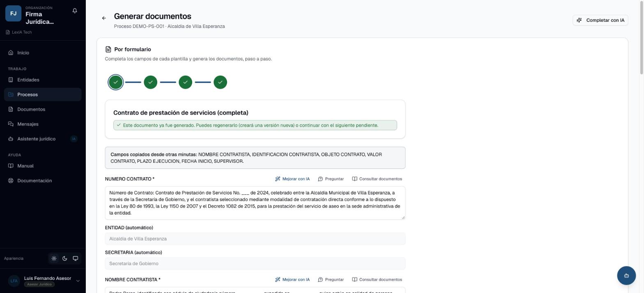This screenshot has width=644, height=293.
Task: Click the Procesos folder icon
Action: 11,95
